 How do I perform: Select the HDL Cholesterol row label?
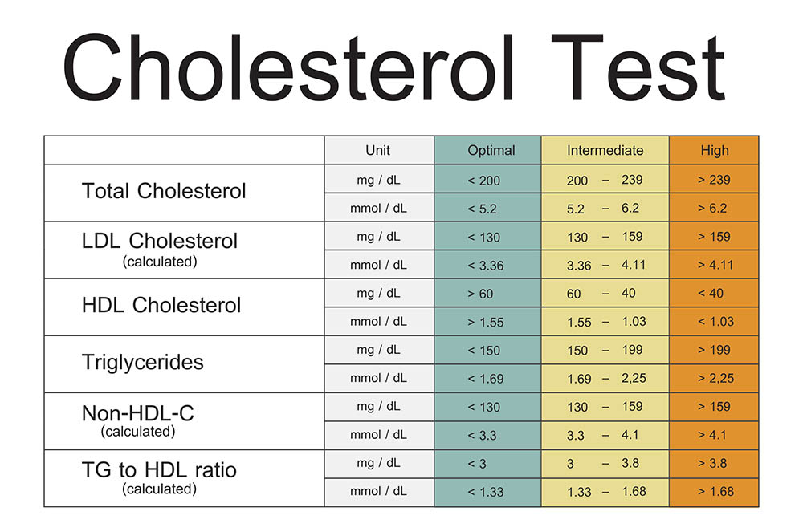161,305
